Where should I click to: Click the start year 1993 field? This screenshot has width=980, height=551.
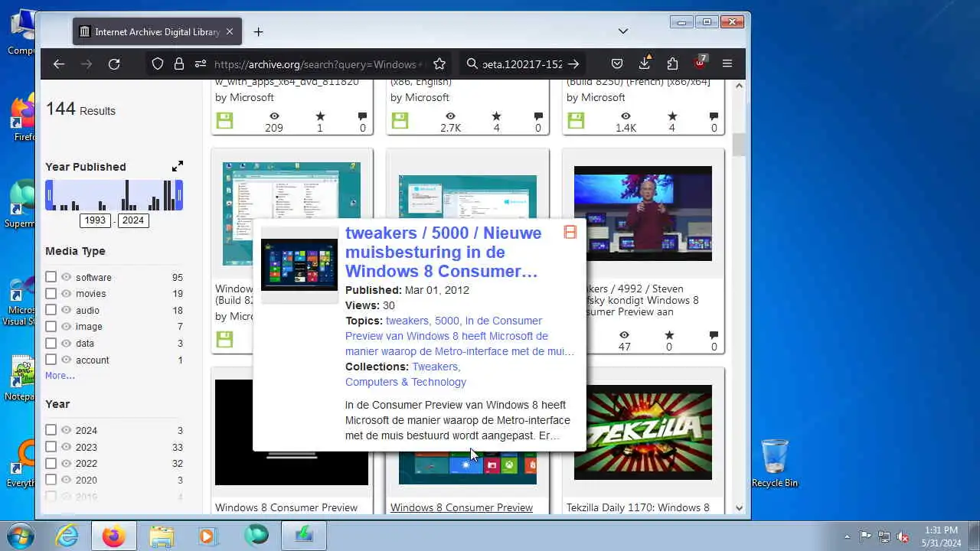coord(96,220)
